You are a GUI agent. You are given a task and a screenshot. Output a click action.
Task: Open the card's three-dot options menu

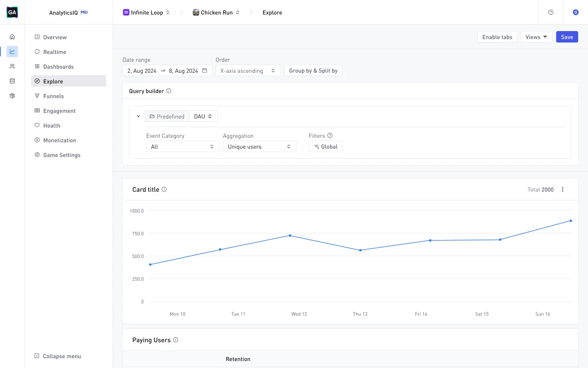[563, 189]
